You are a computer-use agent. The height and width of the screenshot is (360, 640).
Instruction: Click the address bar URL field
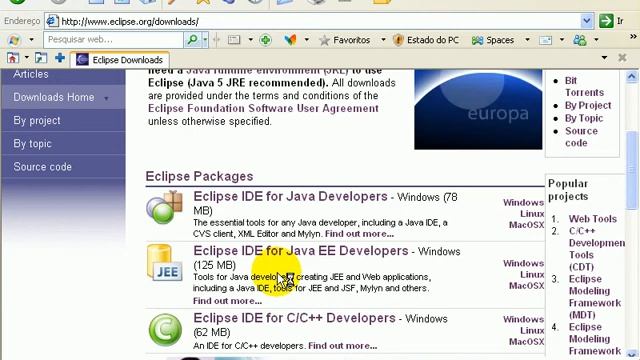point(320,21)
